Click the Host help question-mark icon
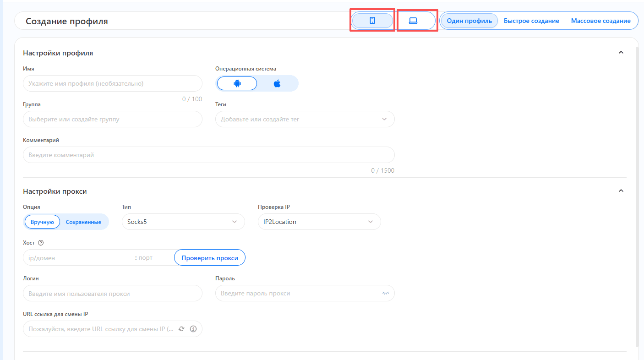The width and height of the screenshot is (644, 360). pos(41,243)
